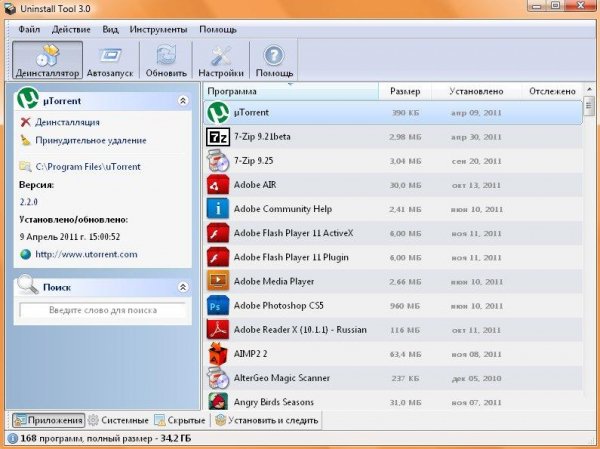Open Настройки from the toolbar
The image size is (600, 449).
point(221,60)
